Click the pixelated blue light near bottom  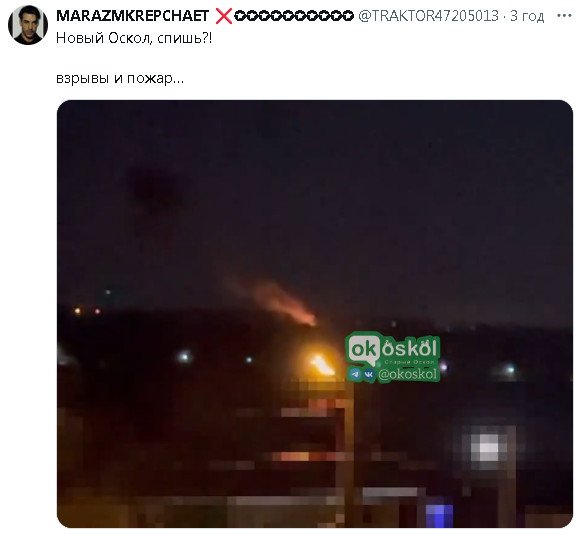[x=439, y=515]
